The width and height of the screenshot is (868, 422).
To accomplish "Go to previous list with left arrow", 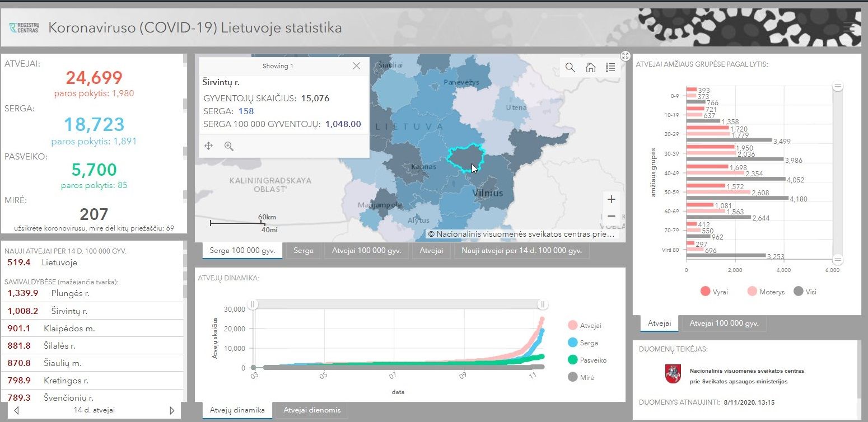I will click(x=16, y=410).
